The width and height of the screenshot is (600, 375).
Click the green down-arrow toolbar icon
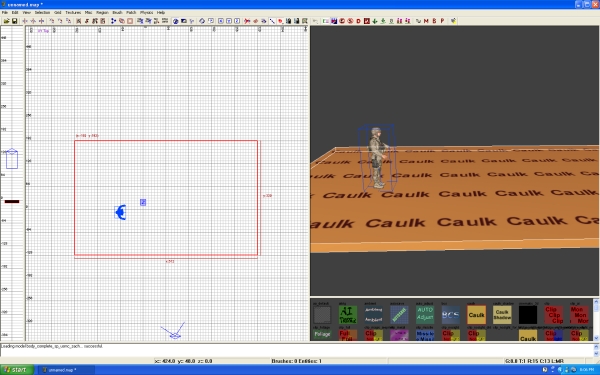[375, 21]
